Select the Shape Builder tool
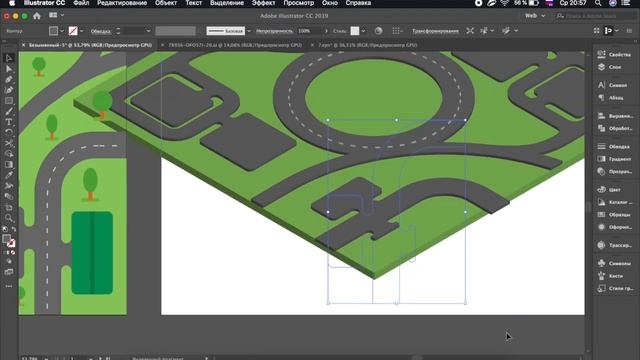Image resolution: width=640 pixels, height=360 pixels. click(x=9, y=154)
